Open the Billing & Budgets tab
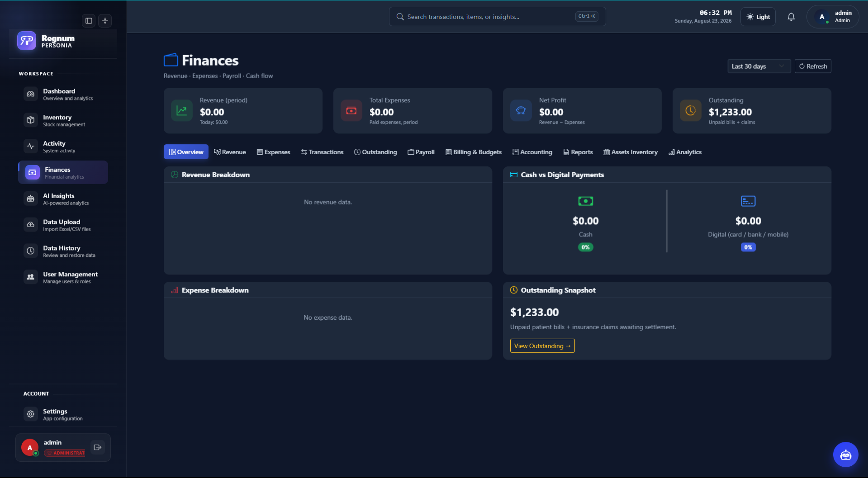Screen dimensions: 868x478 [474, 152]
